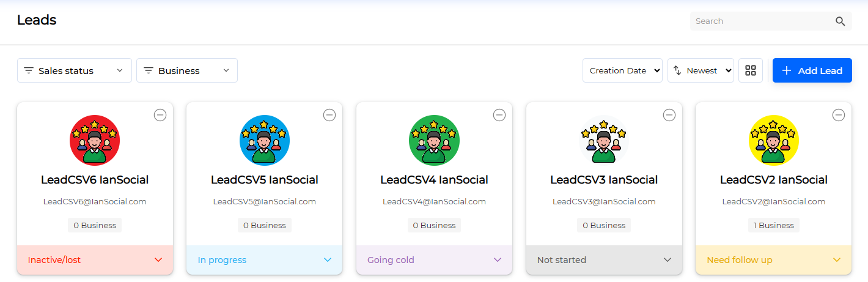868x282 pixels.
Task: Expand In progress status selector
Action: pyautogui.click(x=265, y=260)
